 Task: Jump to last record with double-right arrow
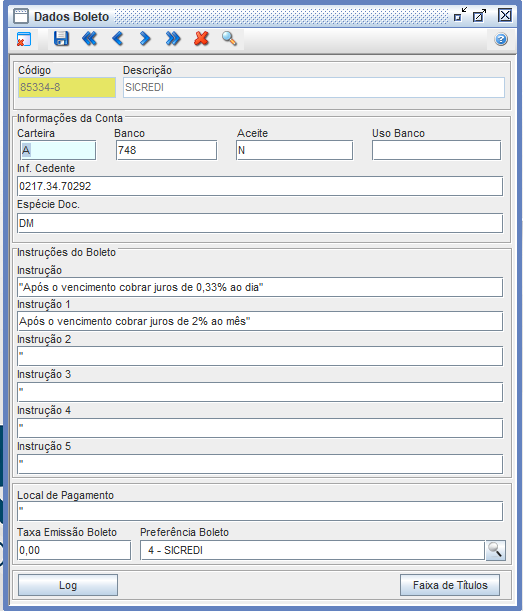pos(173,39)
